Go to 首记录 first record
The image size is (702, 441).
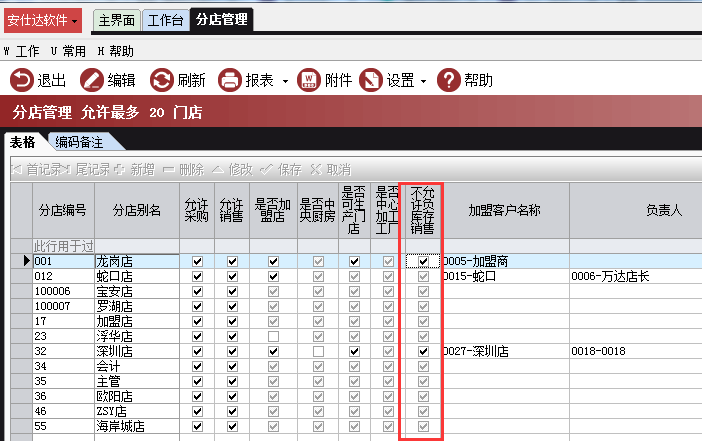[x=38, y=170]
